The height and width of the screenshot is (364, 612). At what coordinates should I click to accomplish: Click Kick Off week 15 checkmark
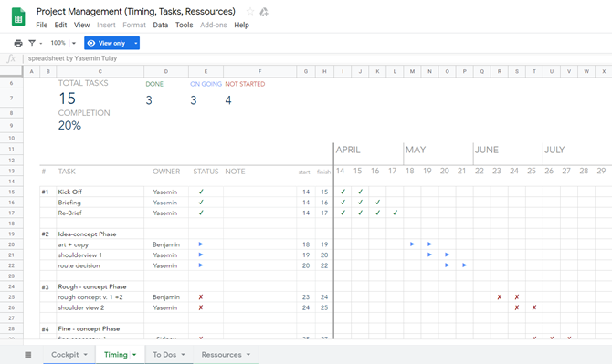coord(360,192)
